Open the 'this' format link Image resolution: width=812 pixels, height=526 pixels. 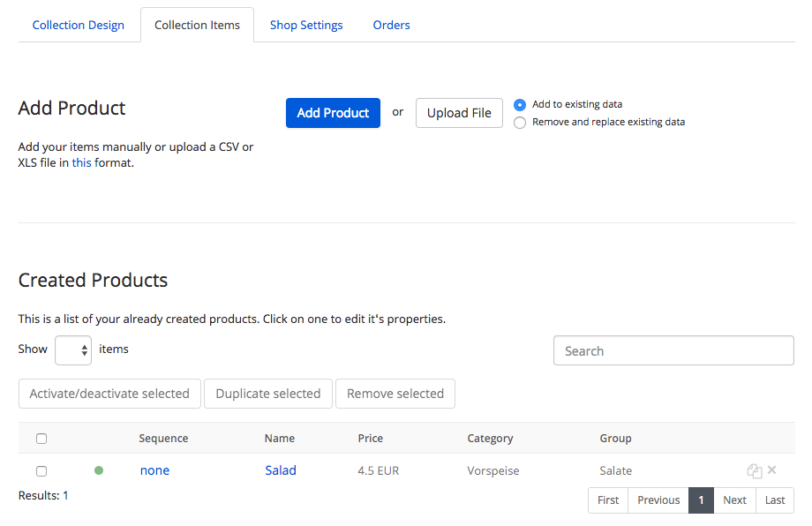pyautogui.click(x=81, y=162)
